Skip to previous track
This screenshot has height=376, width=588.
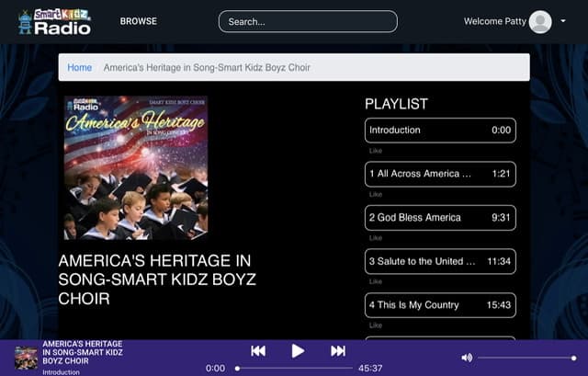[258, 351]
